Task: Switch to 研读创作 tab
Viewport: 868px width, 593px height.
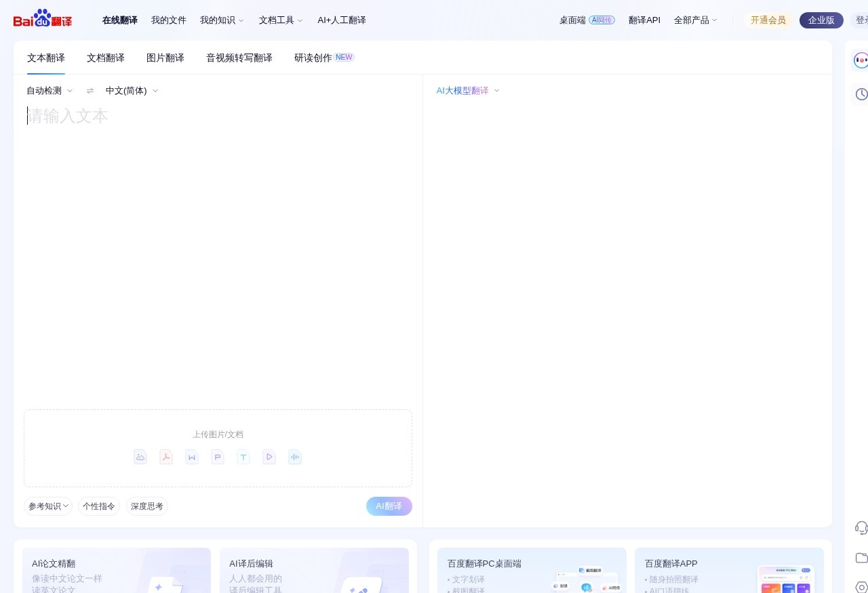Action: 324,58
